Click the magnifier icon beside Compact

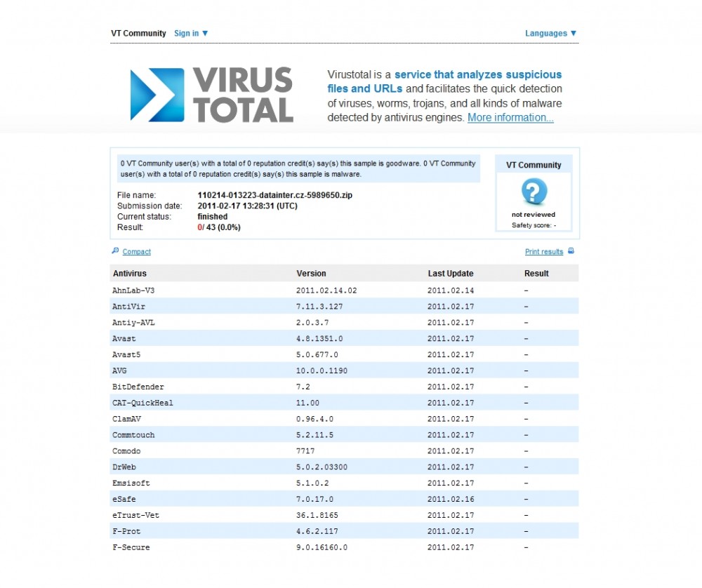(x=115, y=251)
